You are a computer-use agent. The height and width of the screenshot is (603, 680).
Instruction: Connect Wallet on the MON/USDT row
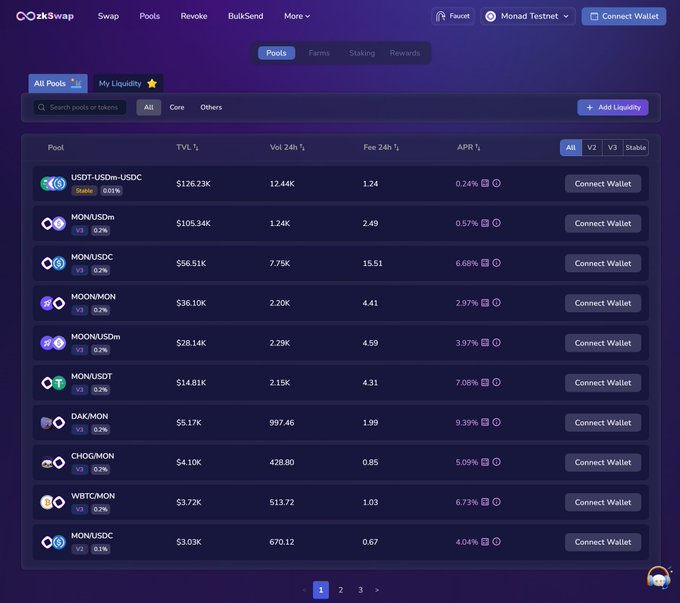603,383
